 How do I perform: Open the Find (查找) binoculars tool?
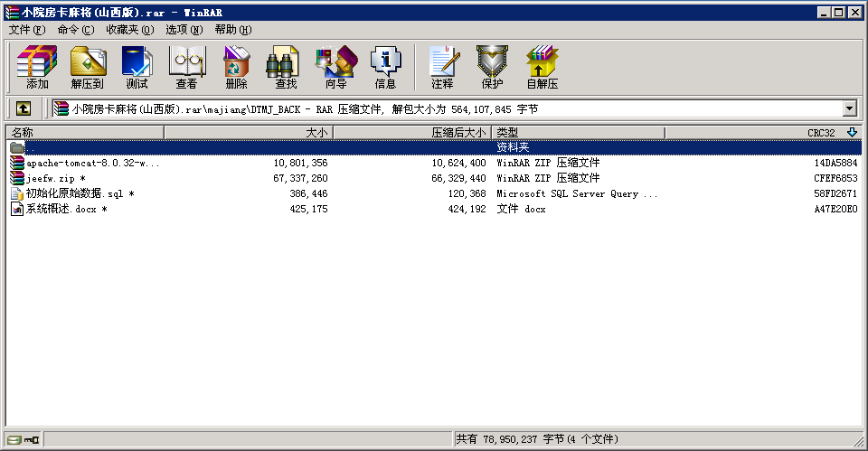click(x=286, y=67)
